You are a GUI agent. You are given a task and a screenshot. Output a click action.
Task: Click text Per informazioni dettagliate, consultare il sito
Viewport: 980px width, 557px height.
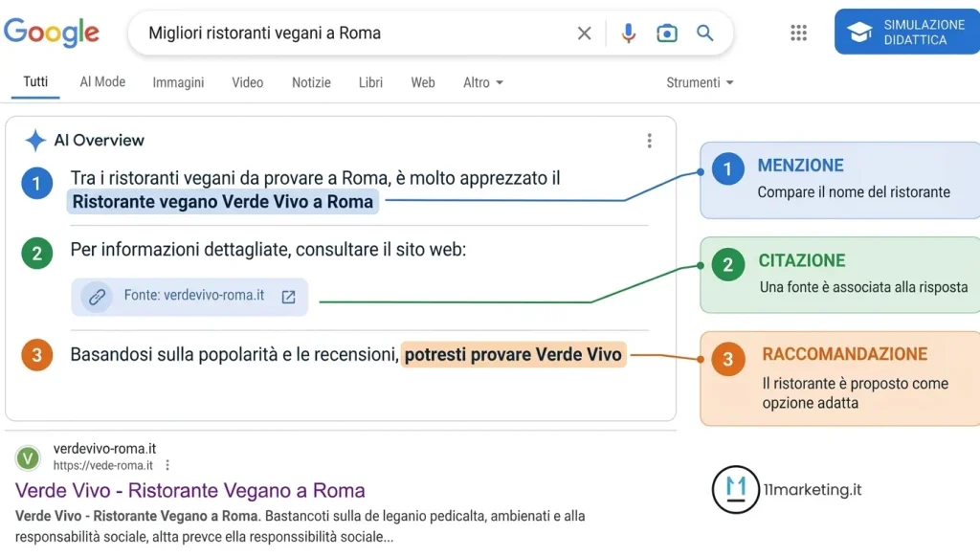[268, 250]
